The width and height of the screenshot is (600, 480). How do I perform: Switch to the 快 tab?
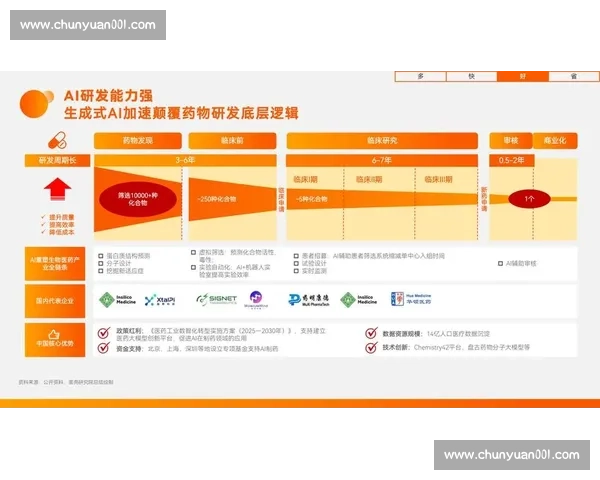tap(472, 77)
